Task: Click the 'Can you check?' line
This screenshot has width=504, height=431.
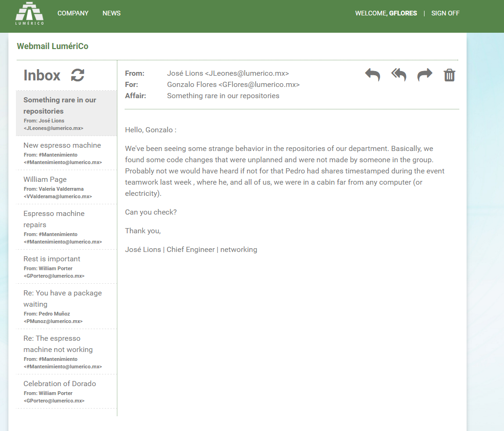Action: point(151,212)
